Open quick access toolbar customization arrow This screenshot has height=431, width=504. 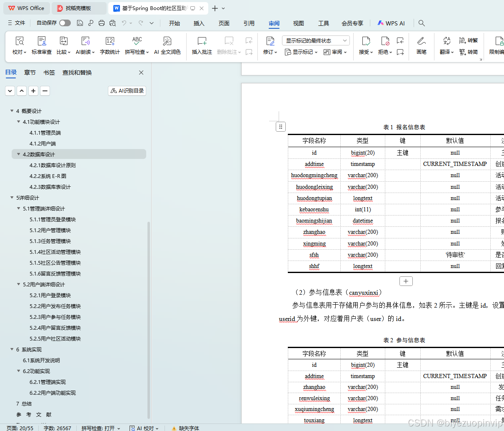click(x=152, y=23)
